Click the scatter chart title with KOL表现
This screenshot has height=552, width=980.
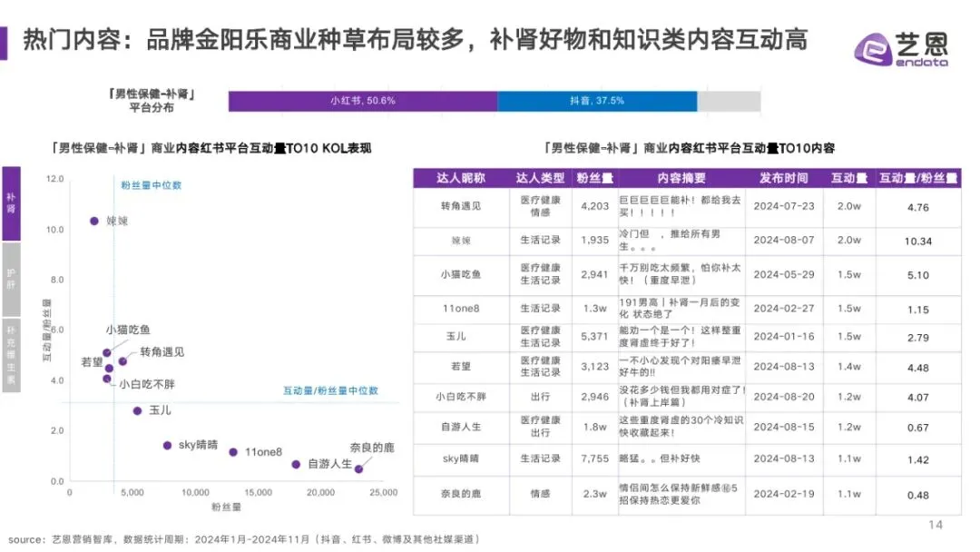(x=211, y=148)
